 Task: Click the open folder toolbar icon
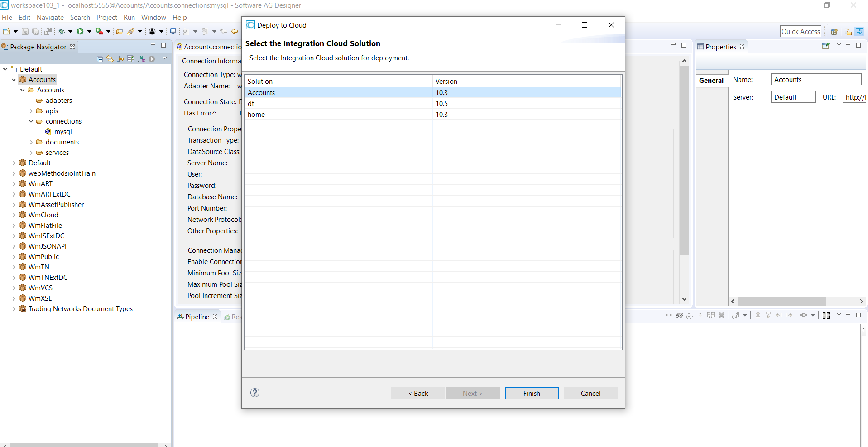pos(120,31)
